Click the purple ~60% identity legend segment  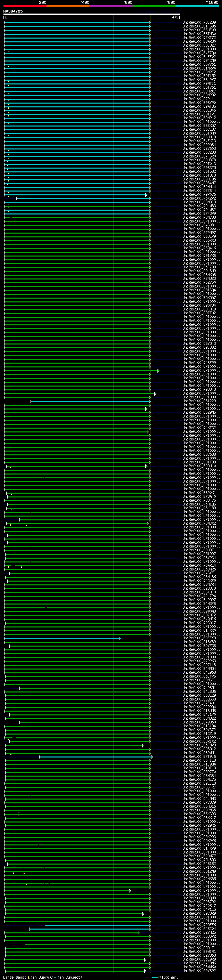coord(111,6)
